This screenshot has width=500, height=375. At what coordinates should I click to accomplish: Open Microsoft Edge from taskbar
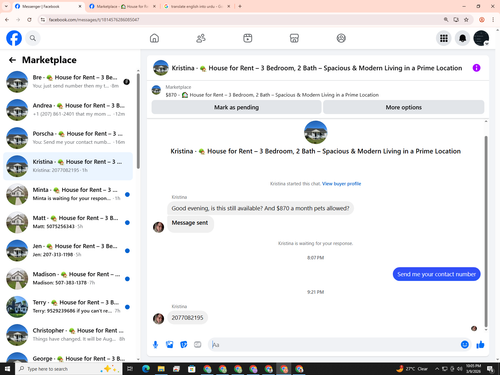[146, 369]
